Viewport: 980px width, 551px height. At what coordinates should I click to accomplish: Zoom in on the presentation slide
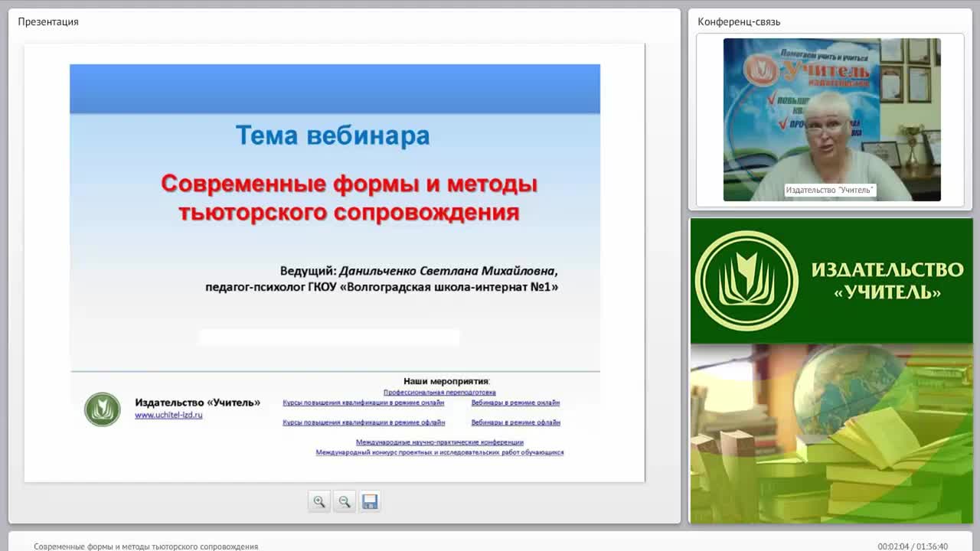(319, 501)
